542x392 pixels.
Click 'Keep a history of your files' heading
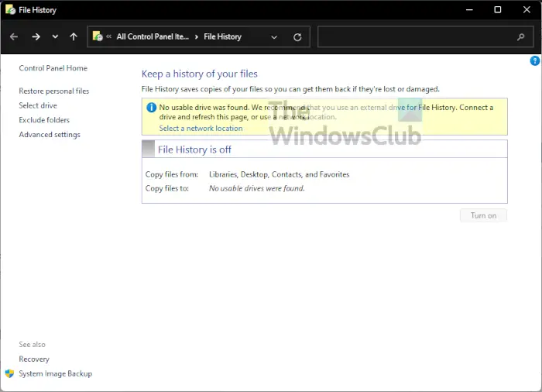tap(200, 74)
